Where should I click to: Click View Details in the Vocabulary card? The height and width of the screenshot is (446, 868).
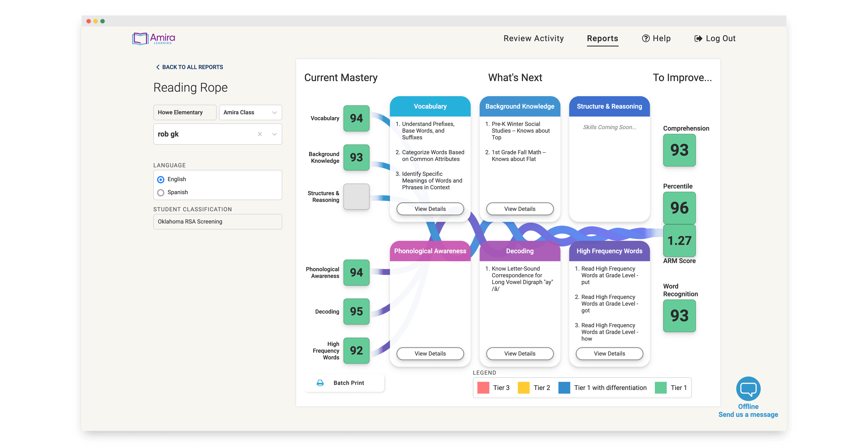point(430,209)
